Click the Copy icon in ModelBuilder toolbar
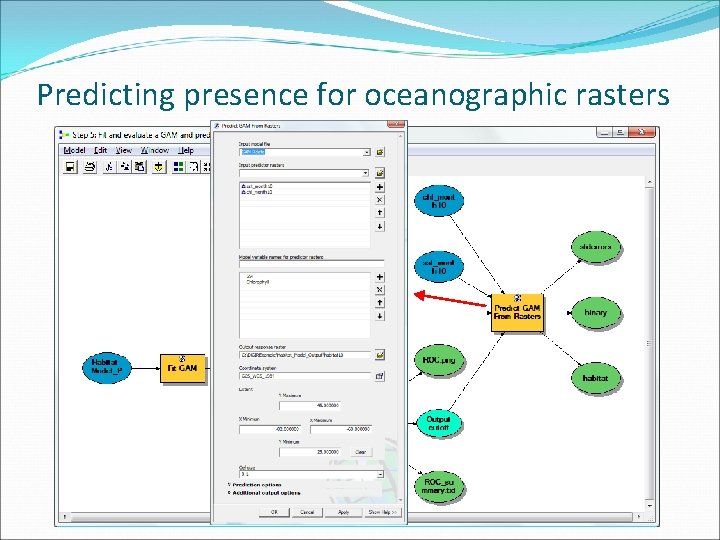The image size is (720, 540). click(x=125, y=167)
